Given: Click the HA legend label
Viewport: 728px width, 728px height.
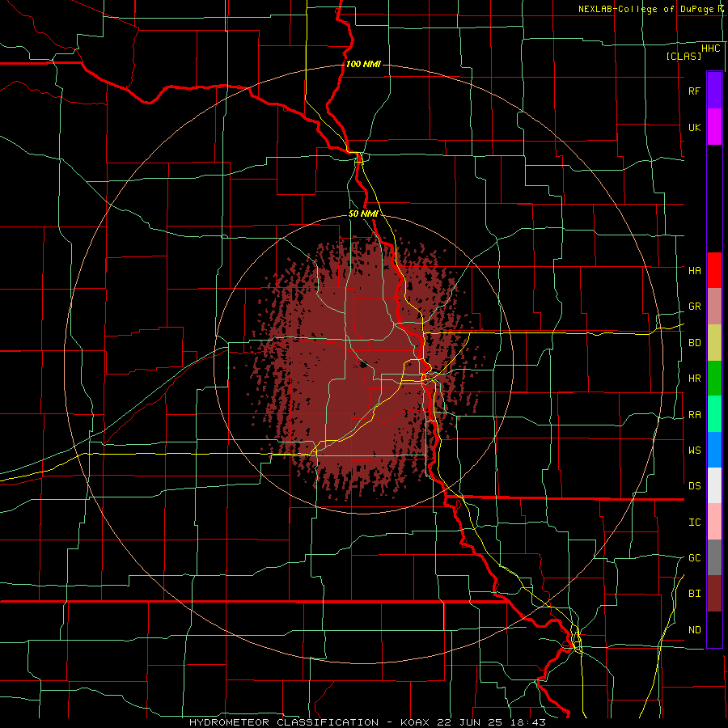Looking at the screenshot, I should click(694, 271).
